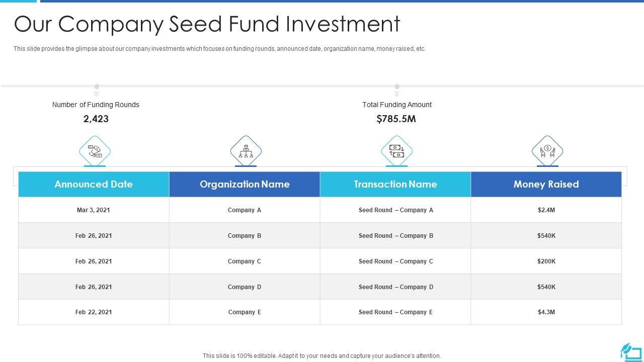Screen dimensions: 644x362
Task: Click the hands holding dollar coin icon
Action: 547,151
